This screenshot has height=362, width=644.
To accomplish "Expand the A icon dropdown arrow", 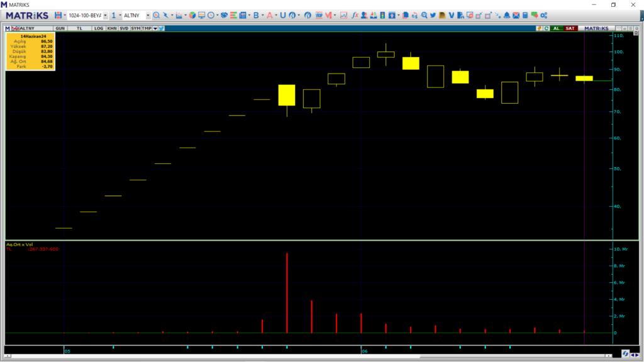I will [276, 16].
